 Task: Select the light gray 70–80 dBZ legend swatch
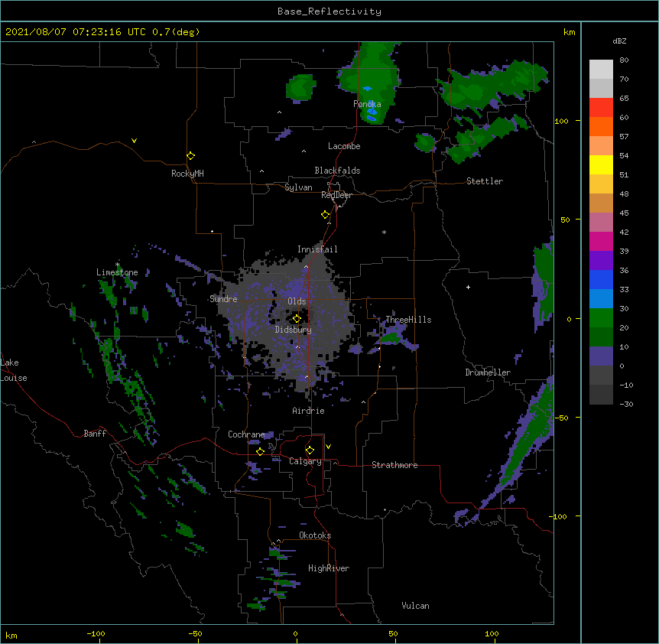tap(601, 70)
